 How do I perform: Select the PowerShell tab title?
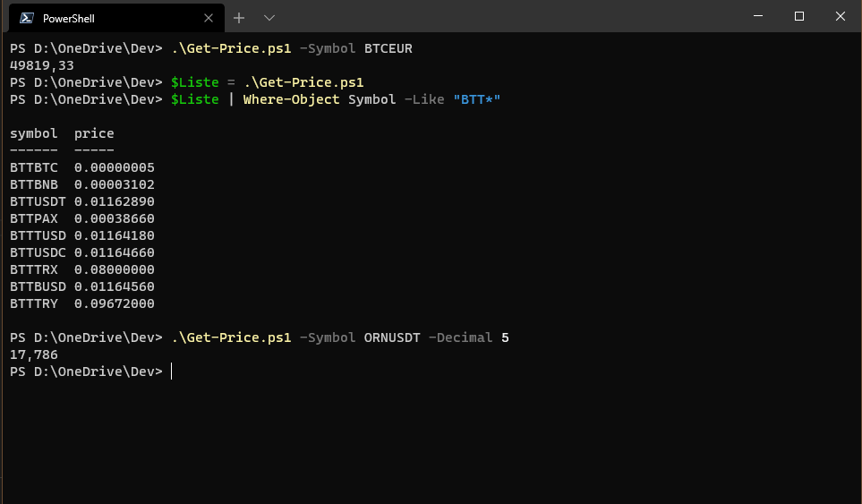(x=69, y=18)
